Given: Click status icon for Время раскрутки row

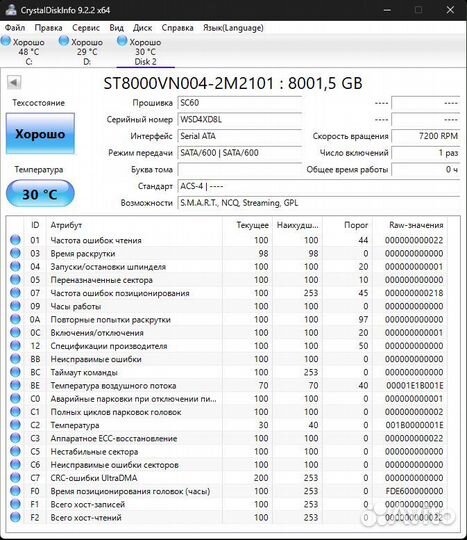Looking at the screenshot, I should click(15, 253).
